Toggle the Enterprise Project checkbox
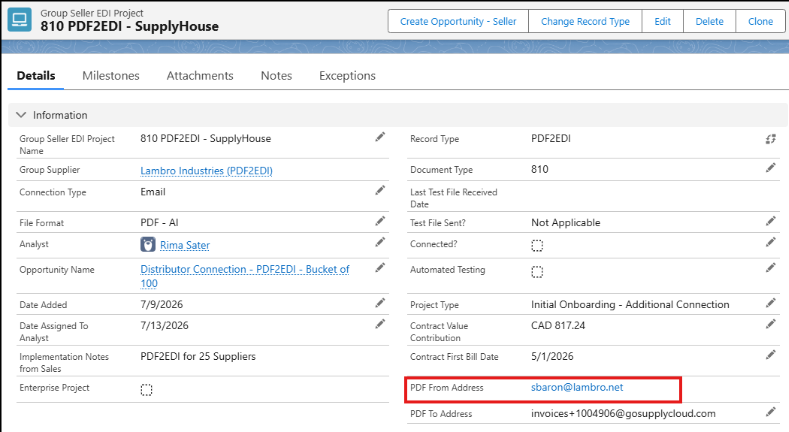The width and height of the screenshot is (789, 432). pyautogui.click(x=146, y=390)
